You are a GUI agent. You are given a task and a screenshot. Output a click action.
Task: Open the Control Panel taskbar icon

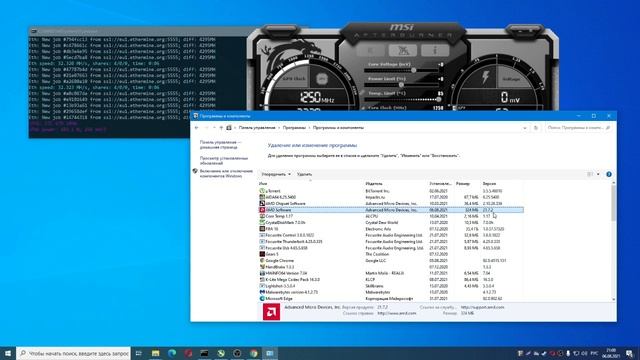click(x=270, y=353)
